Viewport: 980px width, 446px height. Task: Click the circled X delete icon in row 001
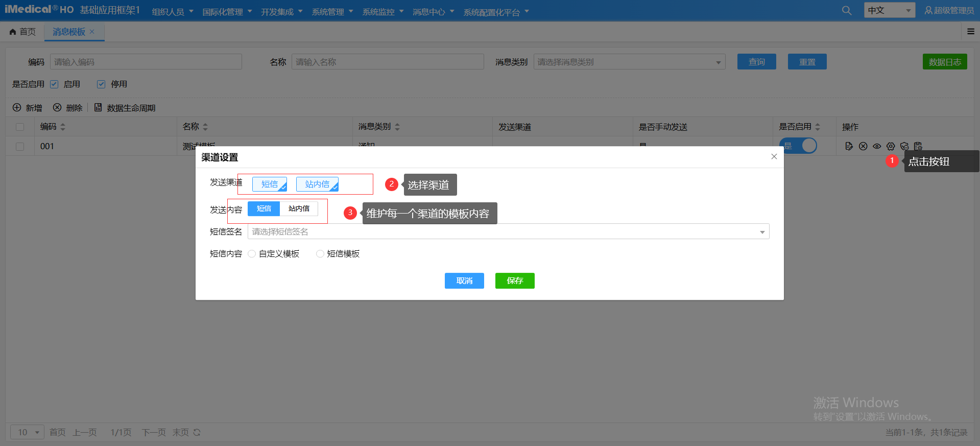coord(863,146)
